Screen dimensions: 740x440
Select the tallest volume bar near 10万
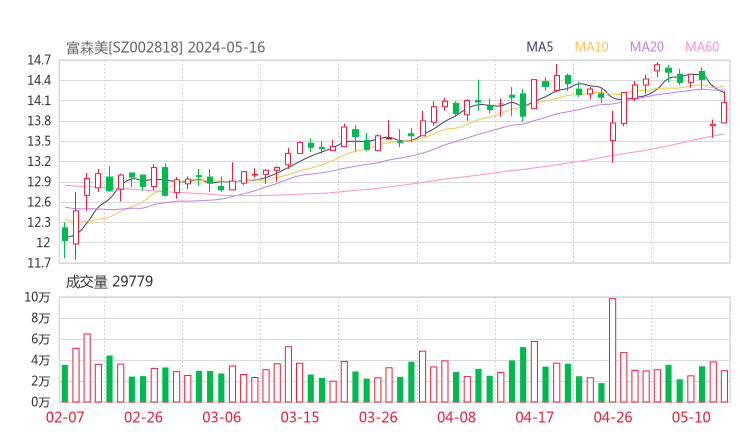pyautogui.click(x=613, y=350)
